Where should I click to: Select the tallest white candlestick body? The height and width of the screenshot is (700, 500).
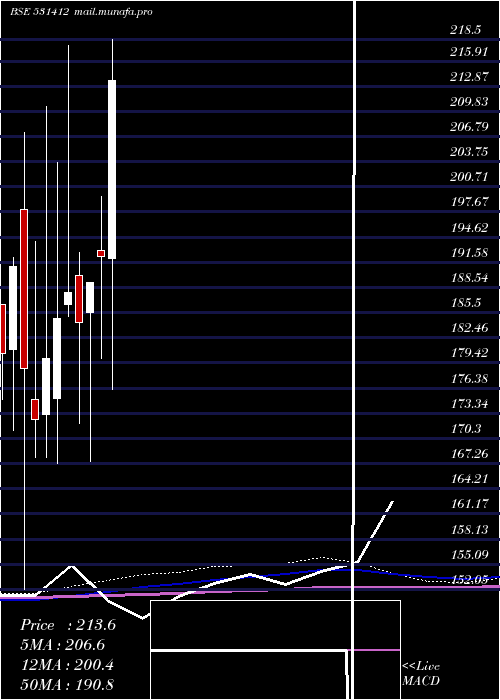(x=112, y=169)
